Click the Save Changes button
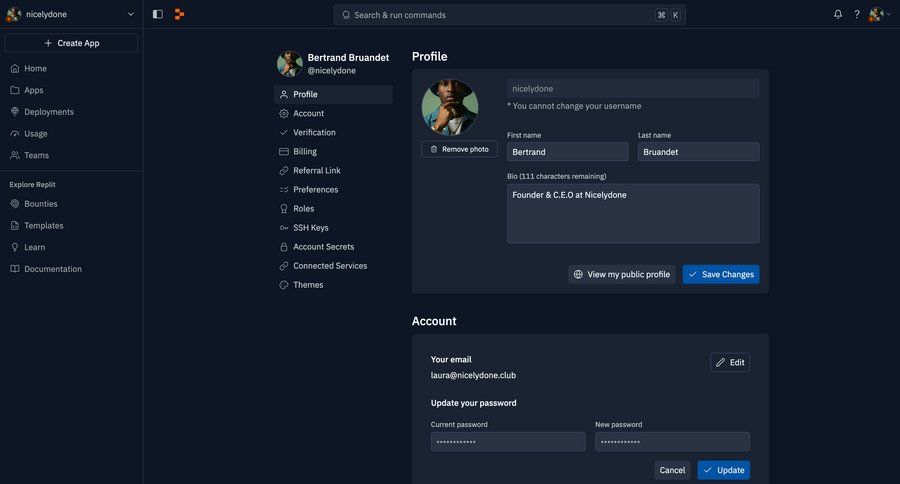 click(x=720, y=274)
